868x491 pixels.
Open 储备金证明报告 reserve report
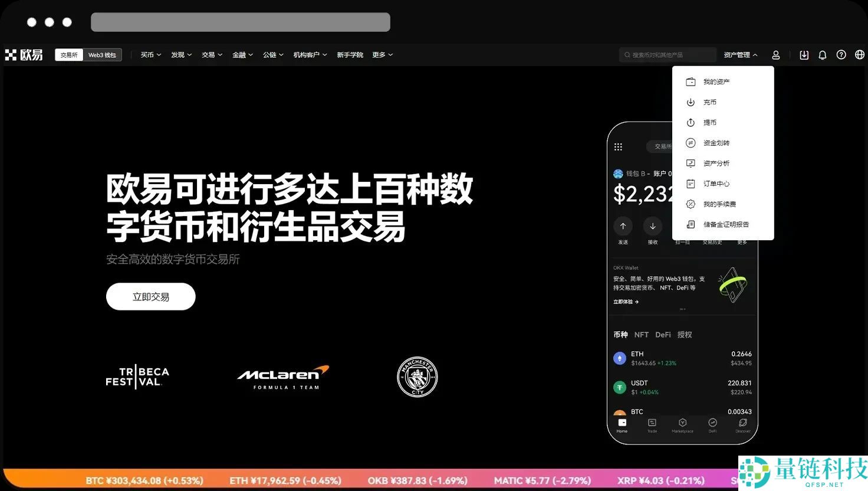[726, 224]
